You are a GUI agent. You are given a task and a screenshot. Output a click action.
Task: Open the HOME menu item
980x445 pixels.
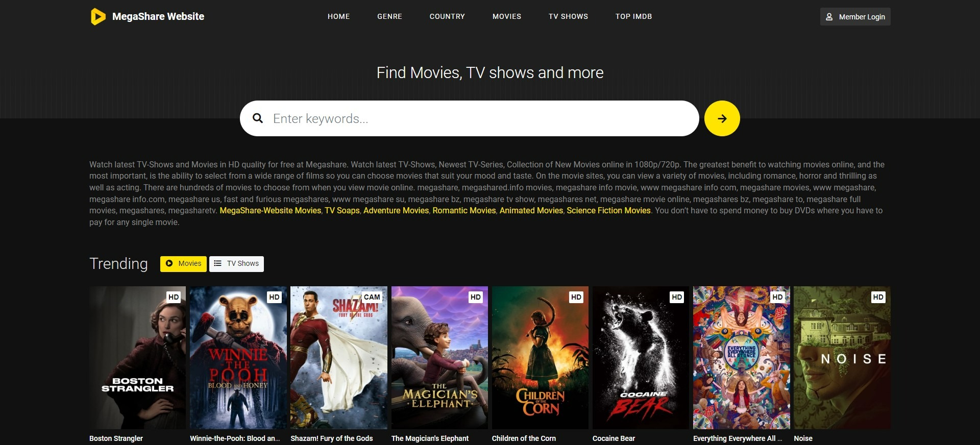[x=338, y=16]
